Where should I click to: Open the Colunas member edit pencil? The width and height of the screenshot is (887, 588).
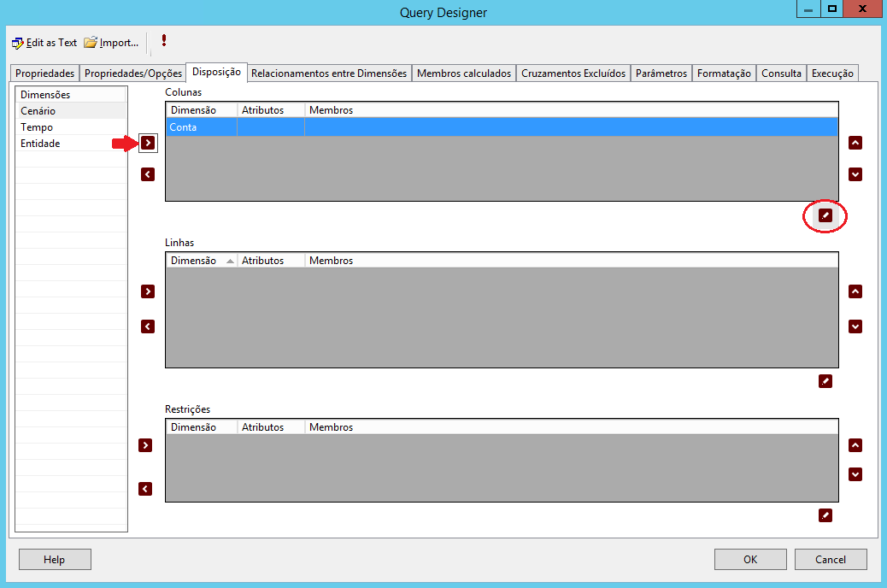click(825, 215)
